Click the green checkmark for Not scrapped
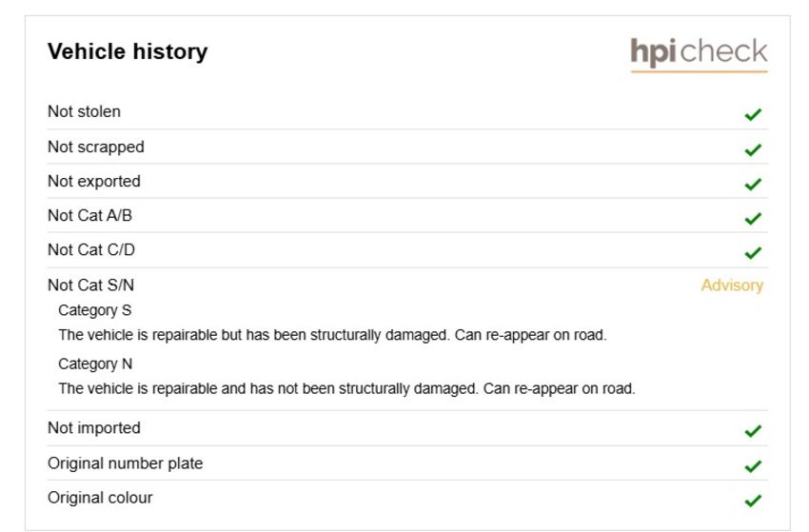 click(753, 149)
